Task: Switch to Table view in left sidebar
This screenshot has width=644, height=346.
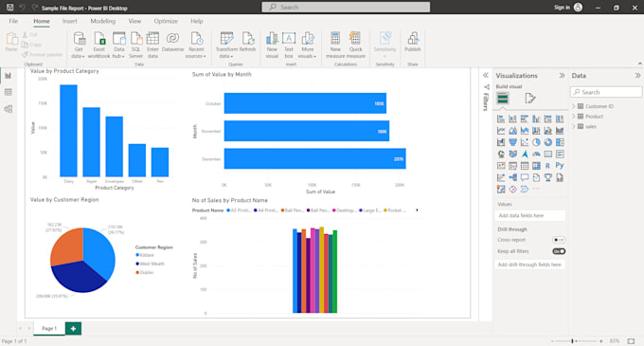Action: [9, 92]
